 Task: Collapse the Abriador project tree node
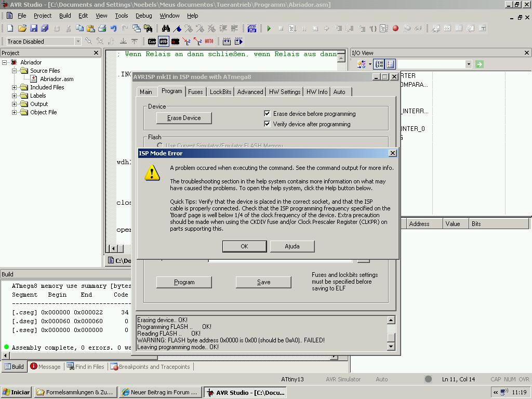tap(4, 62)
